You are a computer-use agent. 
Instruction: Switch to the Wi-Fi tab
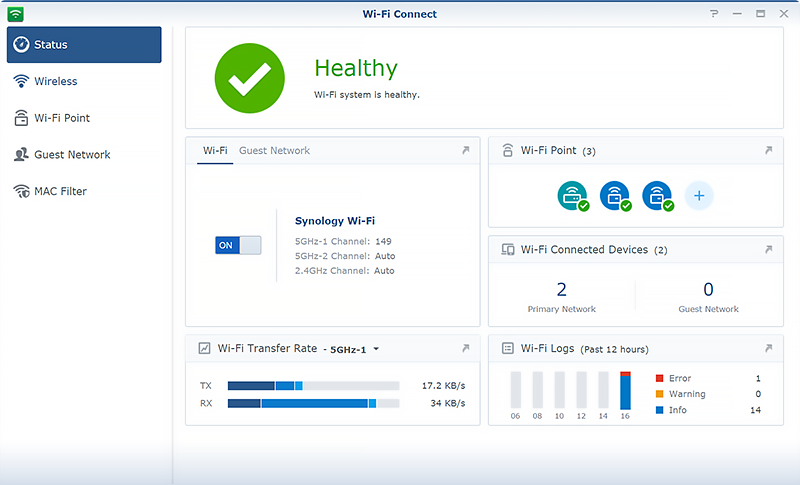pos(215,151)
